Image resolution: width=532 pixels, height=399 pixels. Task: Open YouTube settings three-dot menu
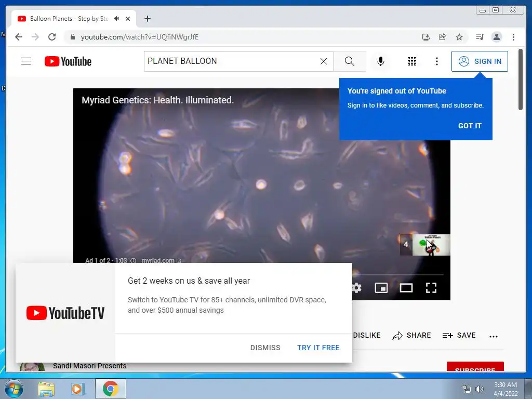click(x=436, y=61)
